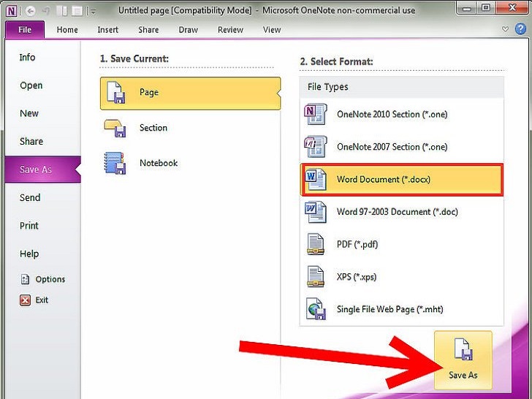
Task: Click the Options icon in the backstage menu
Action: click(25, 279)
